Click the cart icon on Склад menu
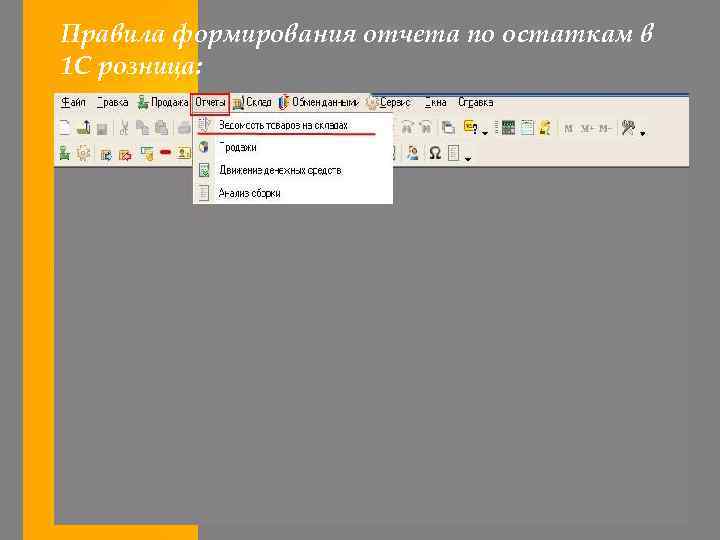Image resolution: width=720 pixels, height=540 pixels. point(238,103)
